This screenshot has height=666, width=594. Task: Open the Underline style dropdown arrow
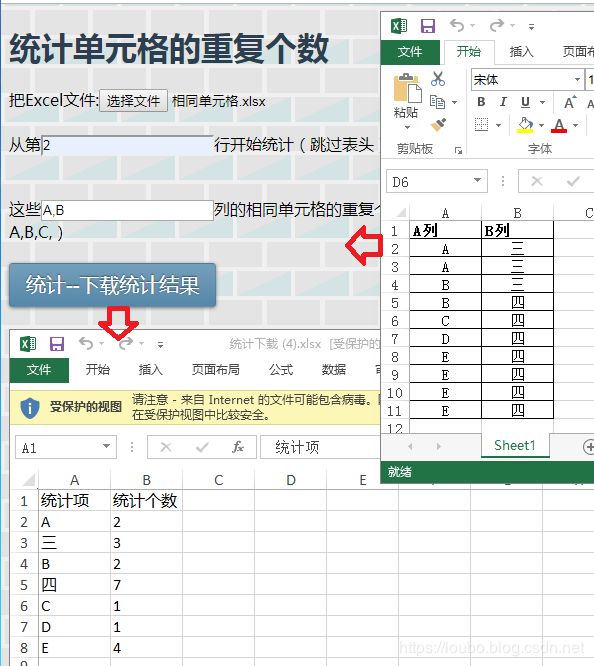[542, 102]
